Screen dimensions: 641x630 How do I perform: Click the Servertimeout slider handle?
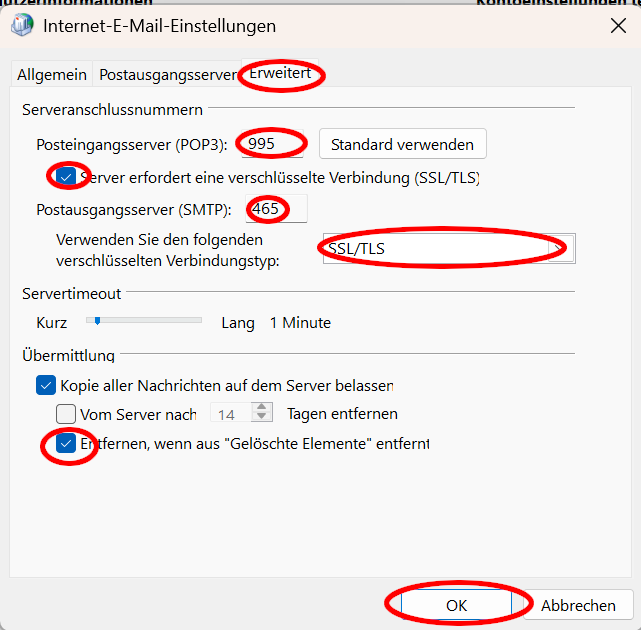(96, 322)
